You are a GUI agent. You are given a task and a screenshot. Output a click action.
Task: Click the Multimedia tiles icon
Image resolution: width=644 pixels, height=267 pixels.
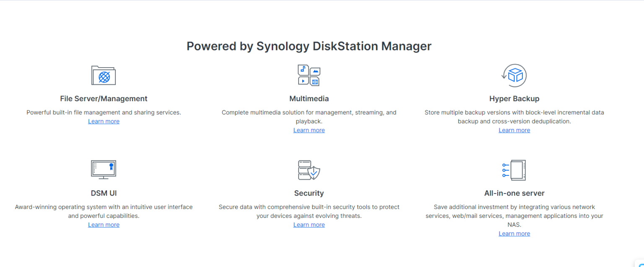309,76
